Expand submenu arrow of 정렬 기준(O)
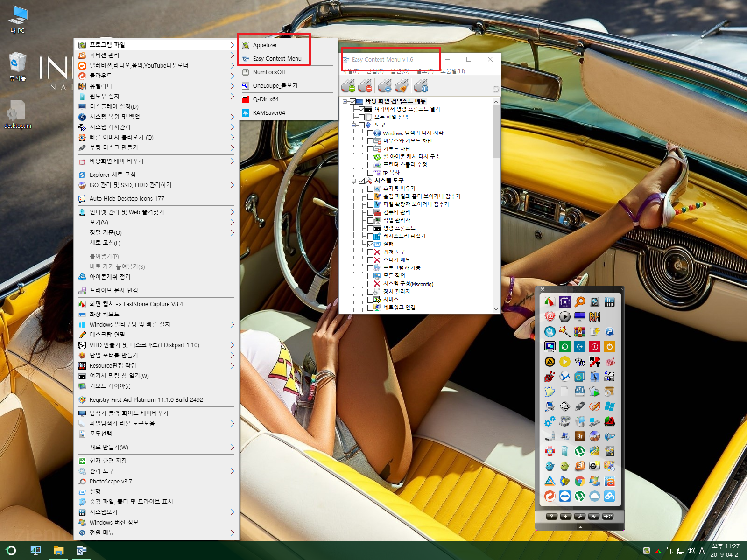The image size is (747, 560). point(232,232)
